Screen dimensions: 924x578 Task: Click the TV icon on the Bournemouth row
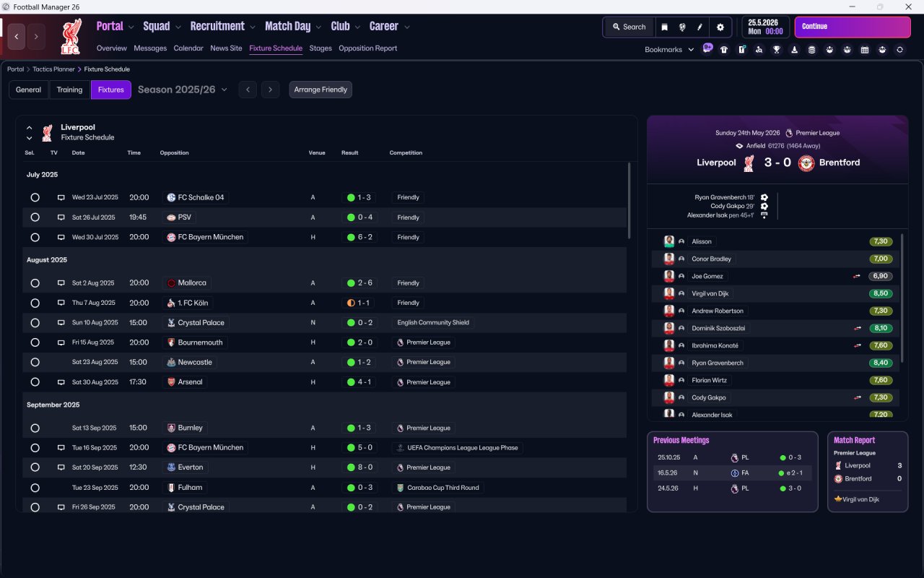pyautogui.click(x=61, y=342)
